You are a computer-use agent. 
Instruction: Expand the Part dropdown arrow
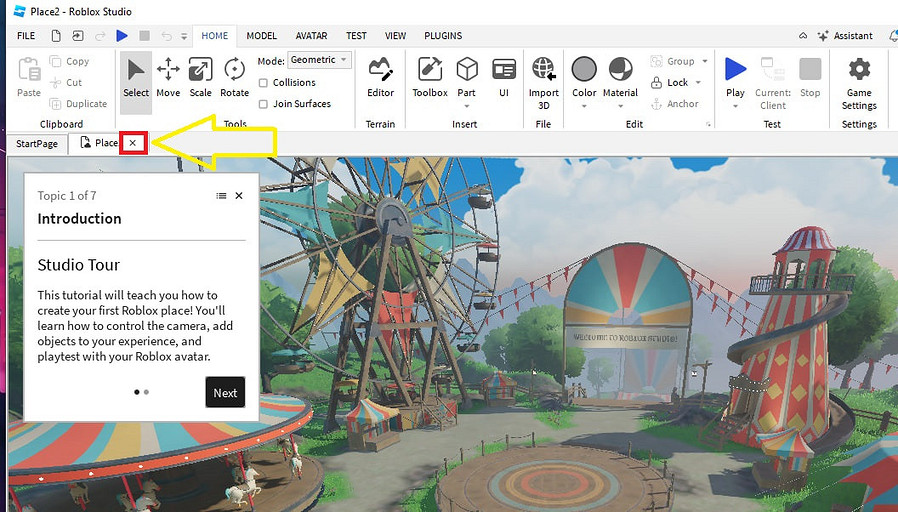466,106
